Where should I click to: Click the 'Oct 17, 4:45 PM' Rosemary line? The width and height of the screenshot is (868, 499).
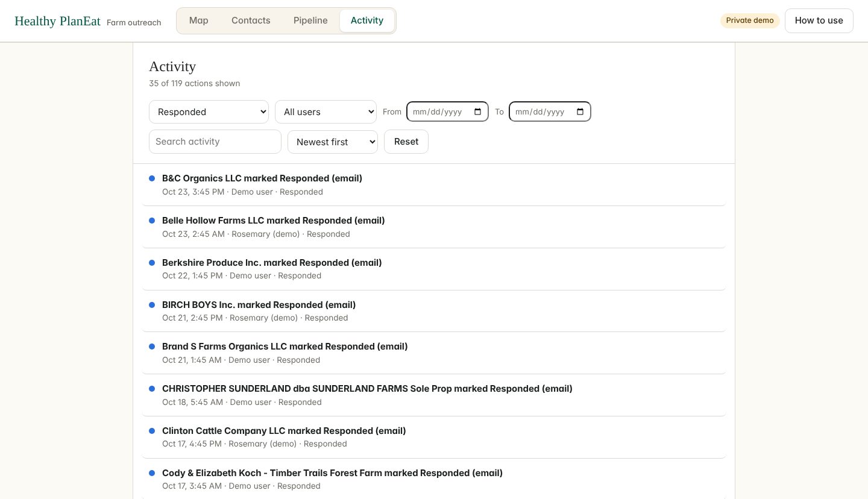[254, 444]
